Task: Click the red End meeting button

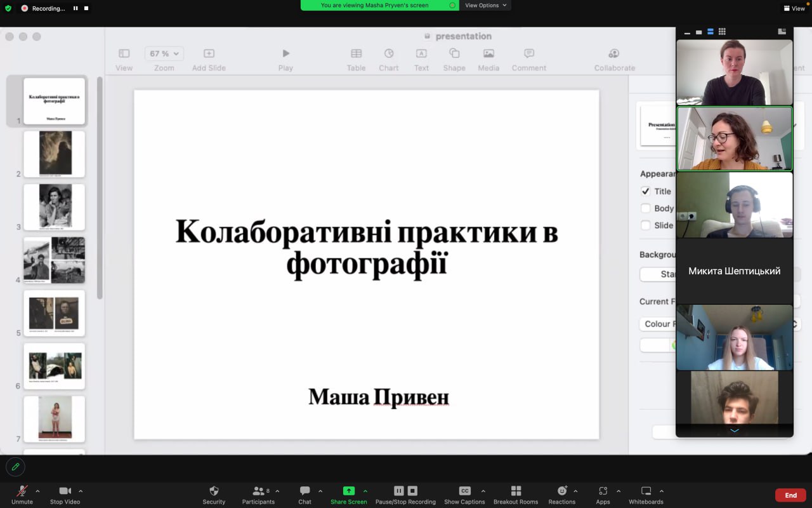Action: coord(790,495)
